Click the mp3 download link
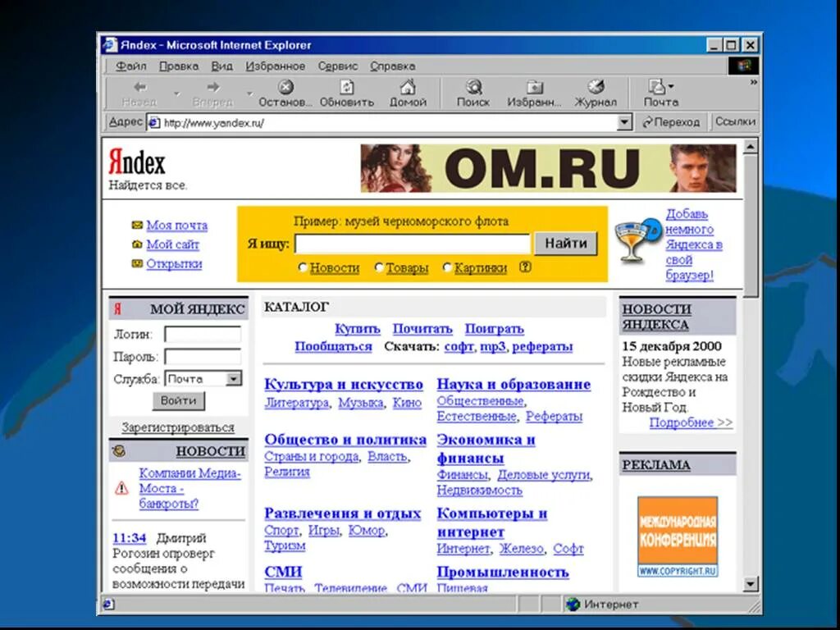 point(493,347)
